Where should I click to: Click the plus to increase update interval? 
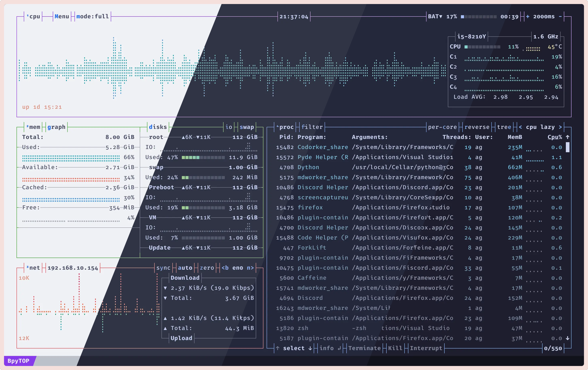point(528,16)
